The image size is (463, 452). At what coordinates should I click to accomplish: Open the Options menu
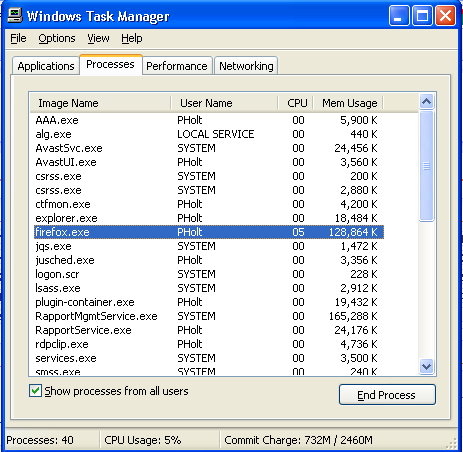57,38
